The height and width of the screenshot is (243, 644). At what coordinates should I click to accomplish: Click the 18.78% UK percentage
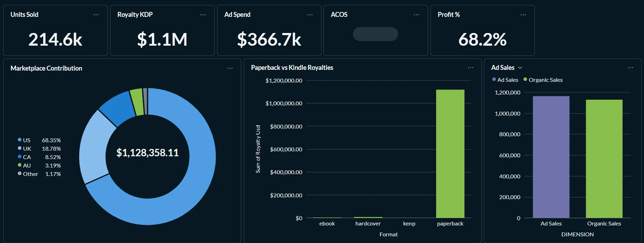point(51,149)
